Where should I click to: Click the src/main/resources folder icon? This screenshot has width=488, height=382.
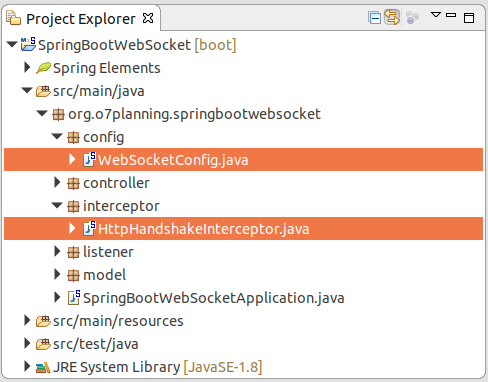click(43, 321)
